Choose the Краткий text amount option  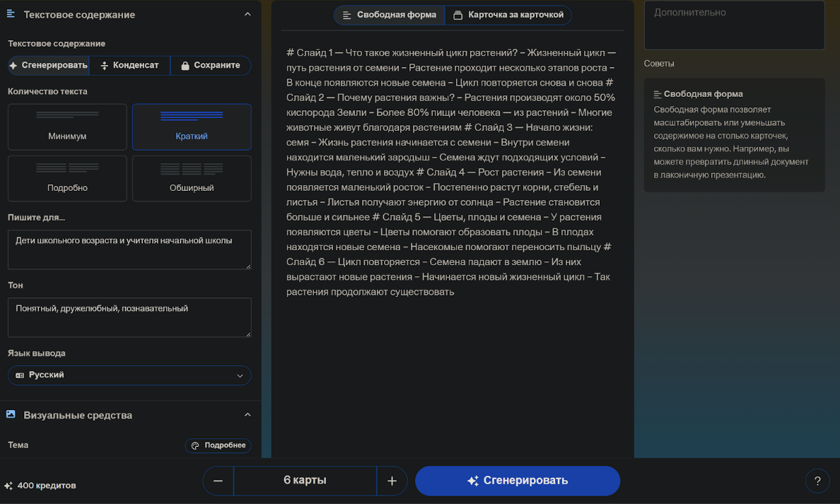pyautogui.click(x=192, y=127)
